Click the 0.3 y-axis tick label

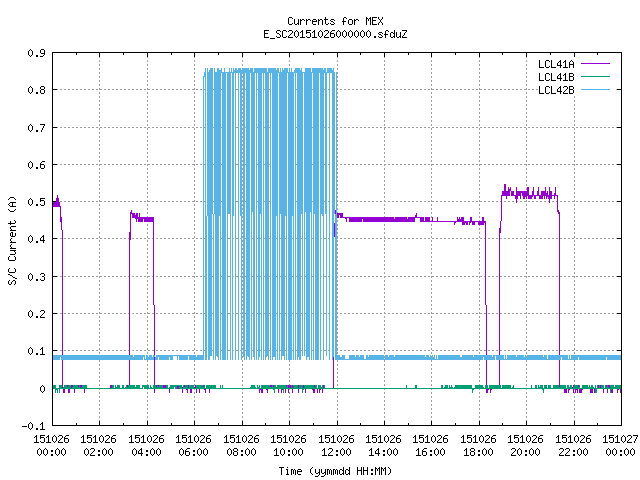36,277
